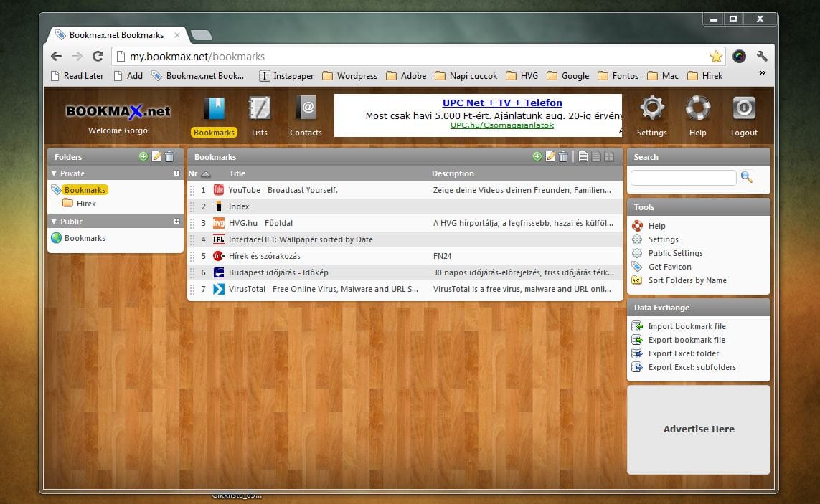
Task: Click the YouTube favicon in row 1
Action: (219, 190)
